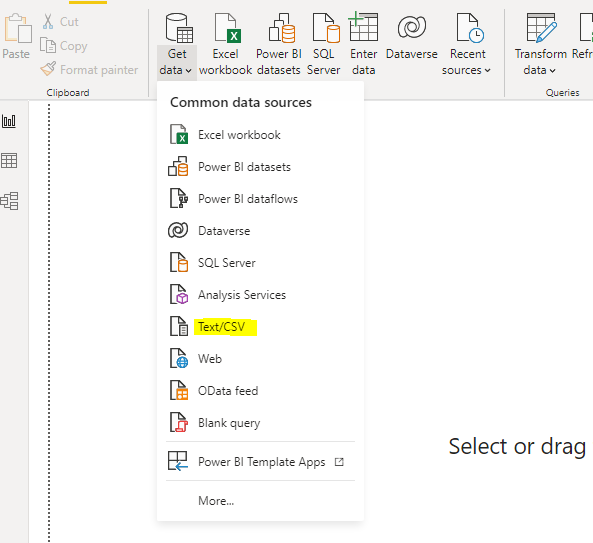593x543 pixels.
Task: Open the Recent sources dropdown
Action: point(467,44)
